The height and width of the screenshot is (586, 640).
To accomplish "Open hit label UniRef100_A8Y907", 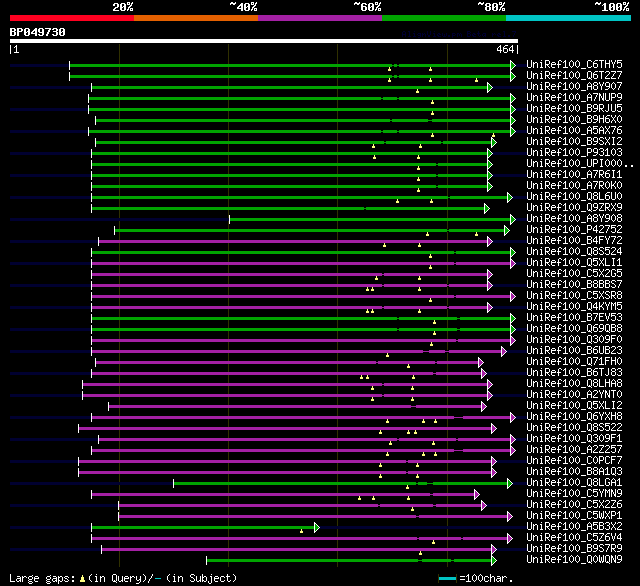I will [574, 87].
